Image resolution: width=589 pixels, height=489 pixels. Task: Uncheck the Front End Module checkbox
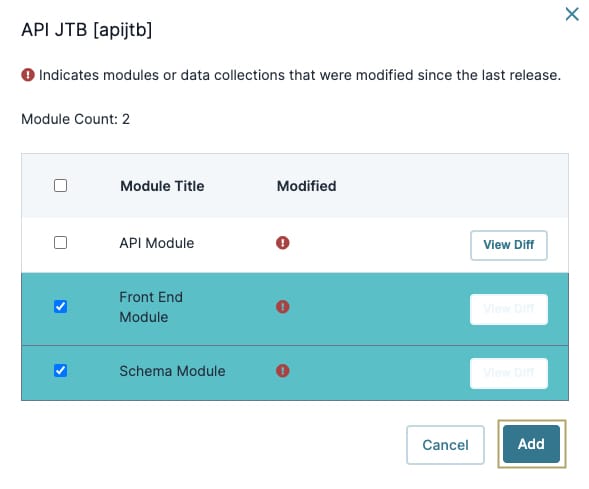60,306
